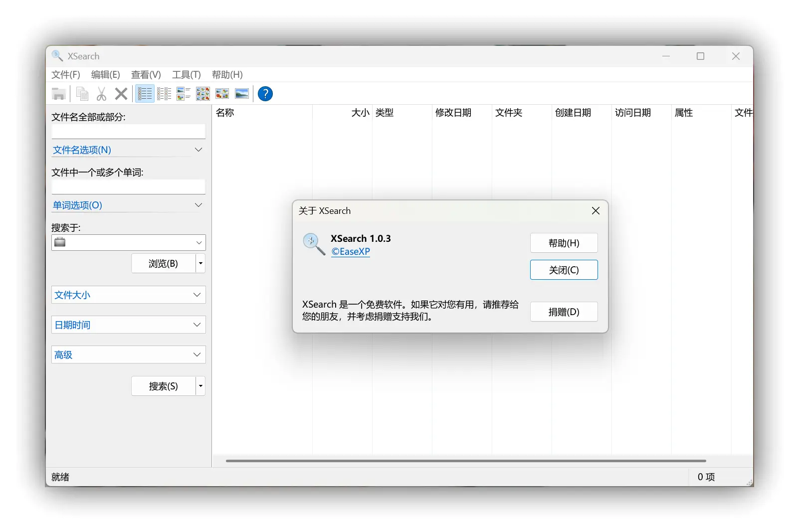The height and width of the screenshot is (532, 799).
Task: Click the 浏览(B) browse button
Action: (164, 263)
